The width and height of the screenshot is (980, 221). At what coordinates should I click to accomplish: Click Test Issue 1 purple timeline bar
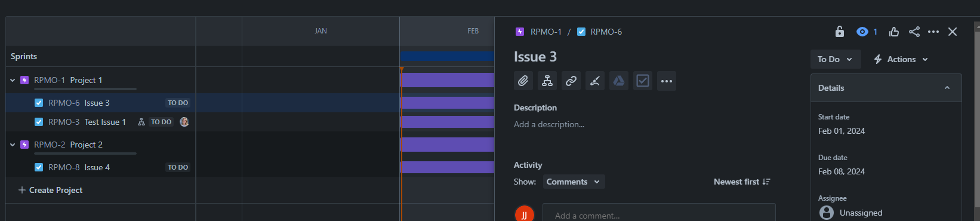[447, 122]
